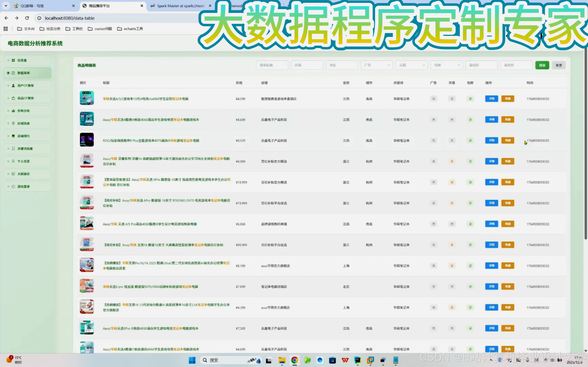588x367 pixels.
Task: Open Chrome from the Windows taskbar
Action: pyautogui.click(x=295, y=360)
